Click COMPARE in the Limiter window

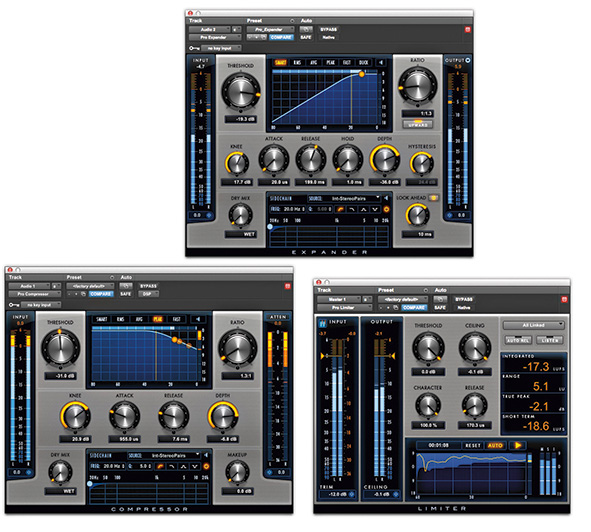[x=414, y=308]
